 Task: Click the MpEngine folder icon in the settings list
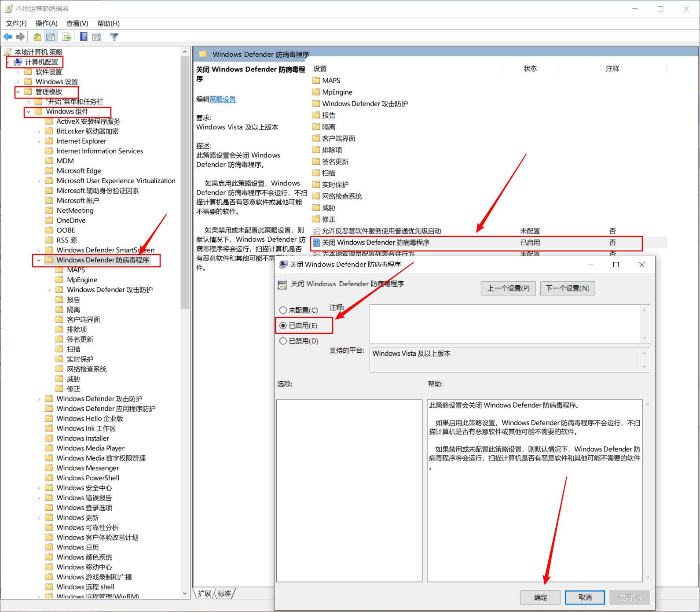click(x=316, y=92)
